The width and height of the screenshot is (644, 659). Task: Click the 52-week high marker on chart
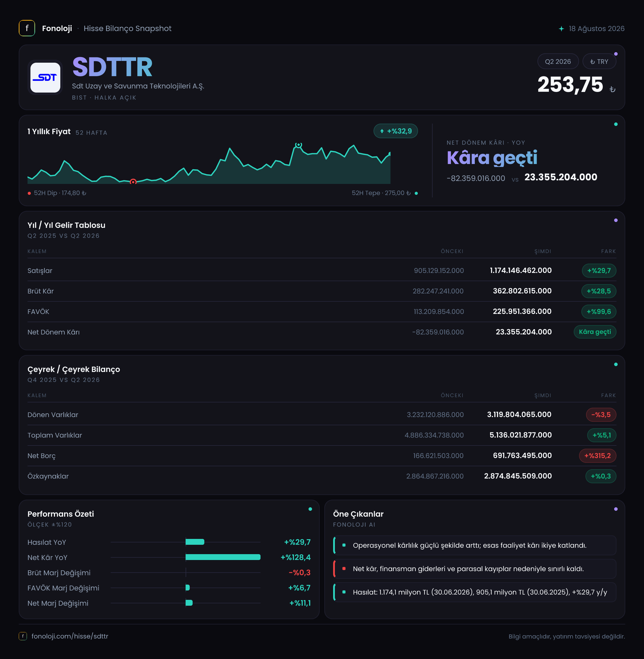click(x=298, y=145)
